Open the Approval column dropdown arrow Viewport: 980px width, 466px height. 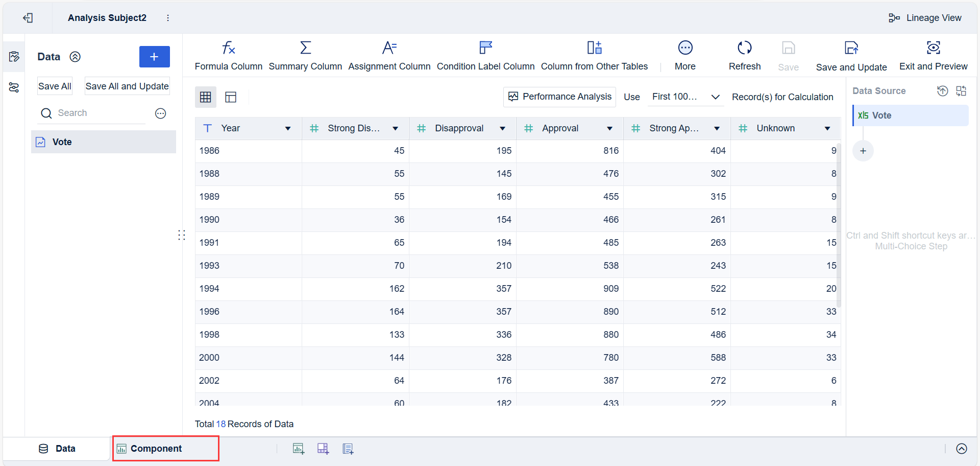click(x=609, y=129)
